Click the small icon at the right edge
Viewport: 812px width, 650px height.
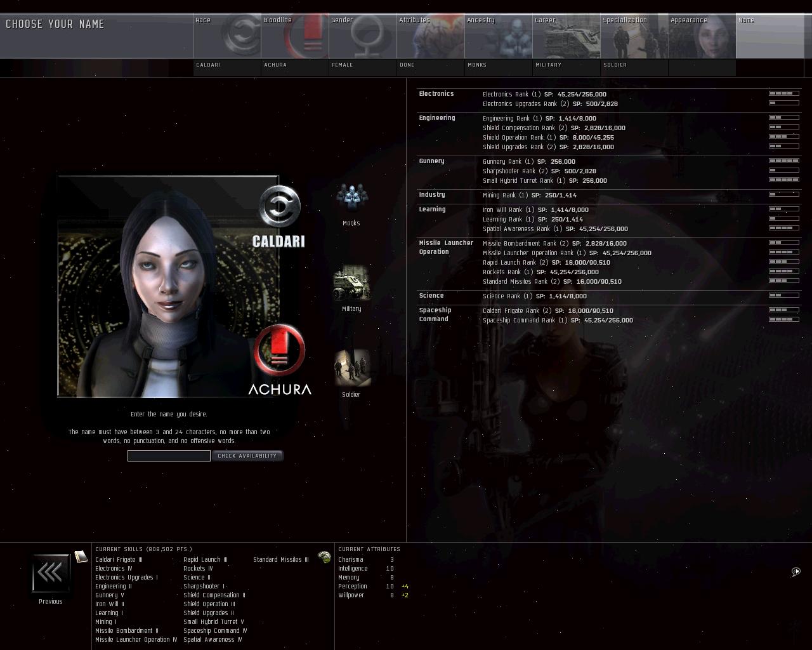pyautogui.click(x=796, y=572)
